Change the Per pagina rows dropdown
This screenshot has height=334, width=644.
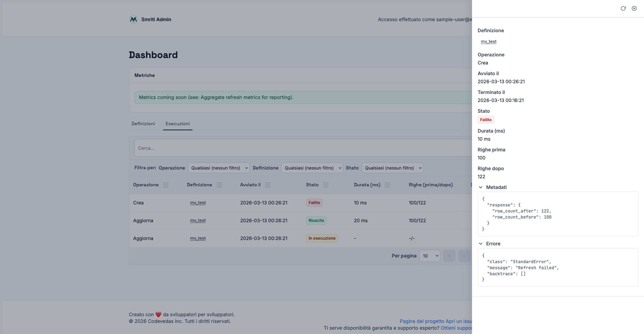tap(430, 256)
